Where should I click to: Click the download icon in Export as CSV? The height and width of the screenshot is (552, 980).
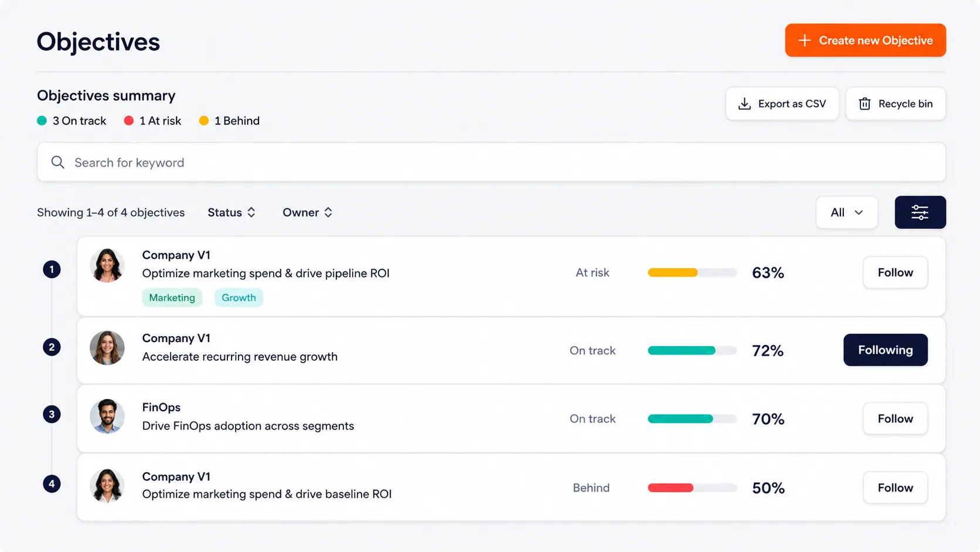tap(744, 104)
